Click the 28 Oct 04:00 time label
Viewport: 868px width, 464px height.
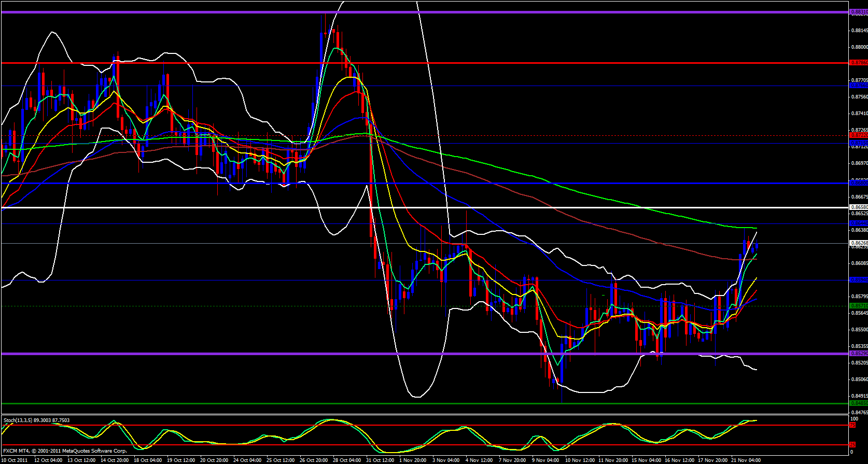(x=347, y=460)
